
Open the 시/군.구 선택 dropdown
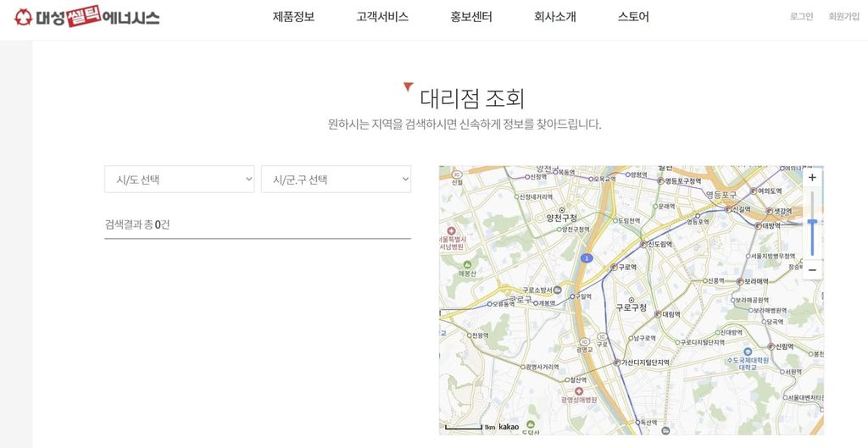(x=336, y=180)
